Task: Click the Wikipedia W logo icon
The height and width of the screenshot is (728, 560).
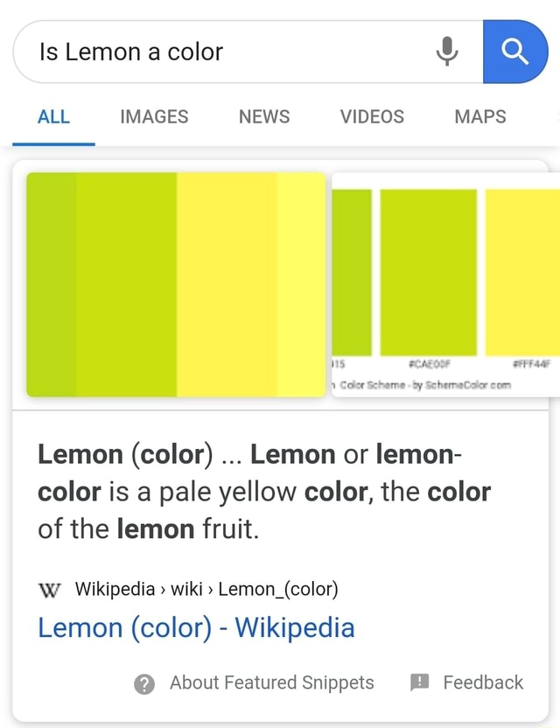Action: pyautogui.click(x=48, y=590)
